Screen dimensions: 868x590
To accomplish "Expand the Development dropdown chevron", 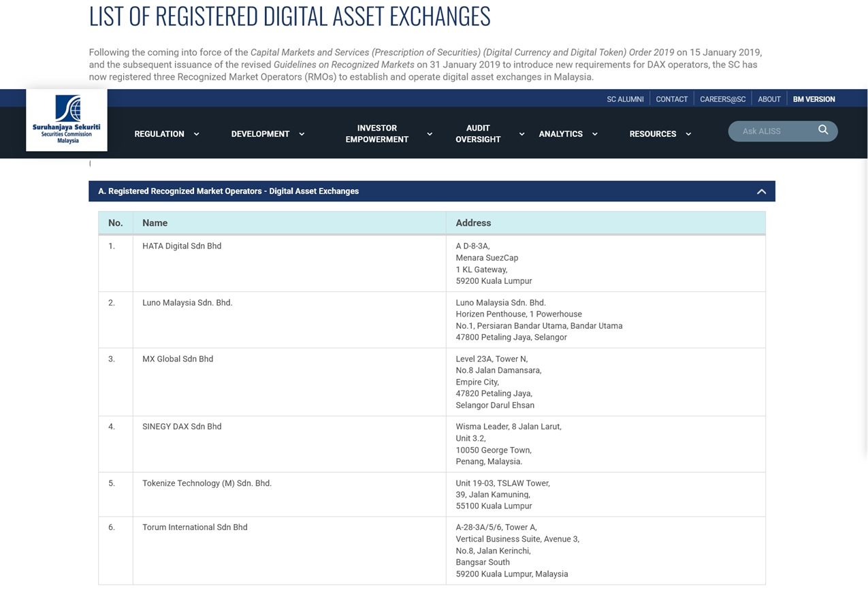I will pos(302,134).
